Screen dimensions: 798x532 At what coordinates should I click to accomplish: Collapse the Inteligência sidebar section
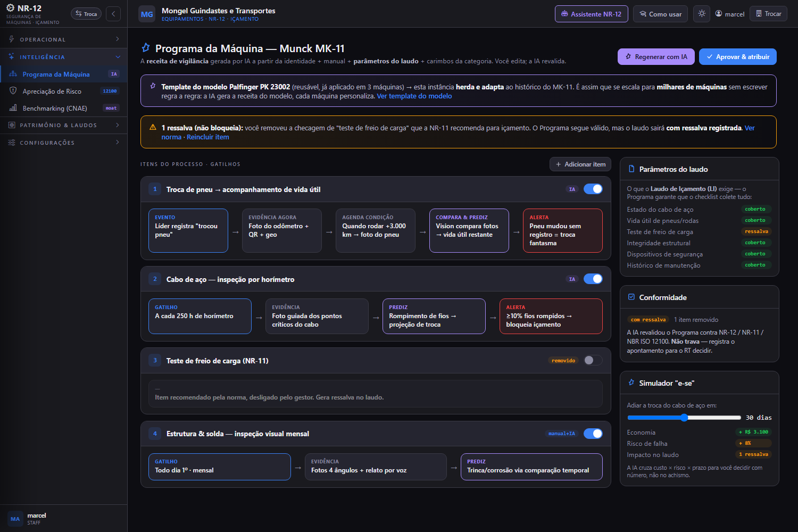64,57
